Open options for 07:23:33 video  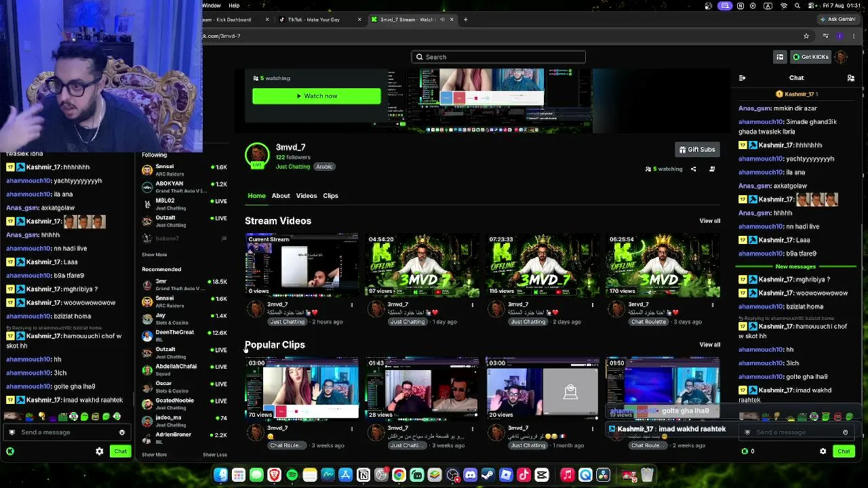coord(593,305)
